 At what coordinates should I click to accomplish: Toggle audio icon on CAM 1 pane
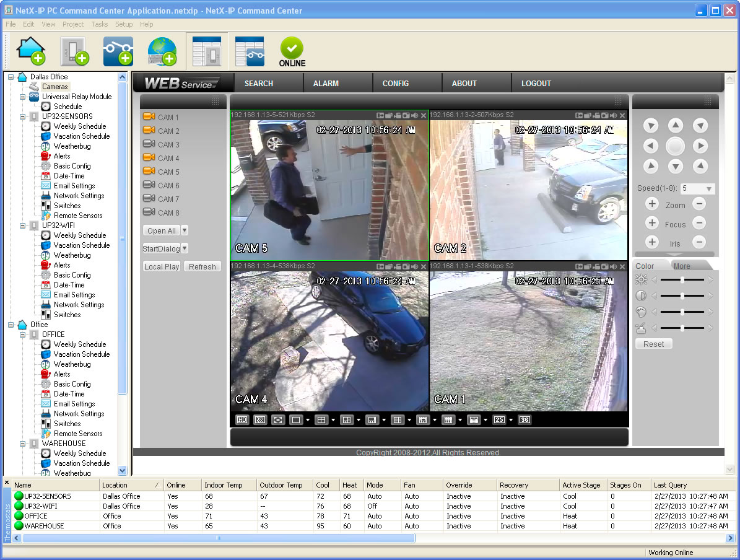click(x=614, y=266)
